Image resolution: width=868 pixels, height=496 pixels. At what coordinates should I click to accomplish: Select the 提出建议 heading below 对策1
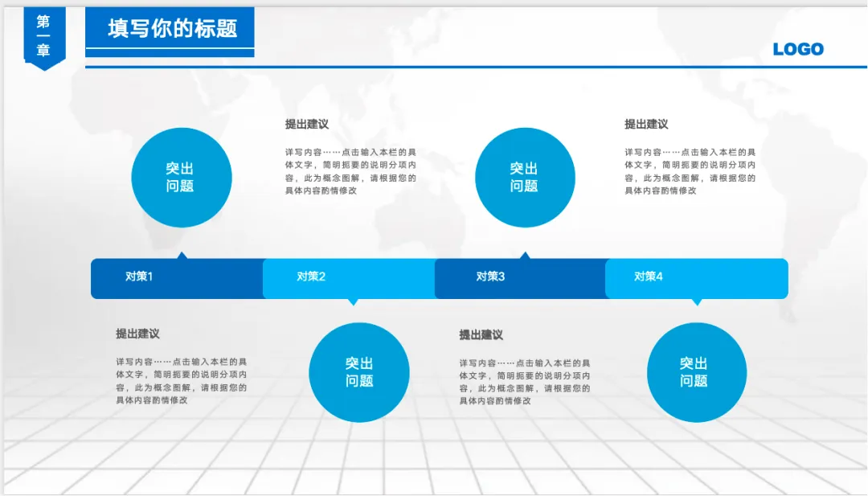pos(137,334)
